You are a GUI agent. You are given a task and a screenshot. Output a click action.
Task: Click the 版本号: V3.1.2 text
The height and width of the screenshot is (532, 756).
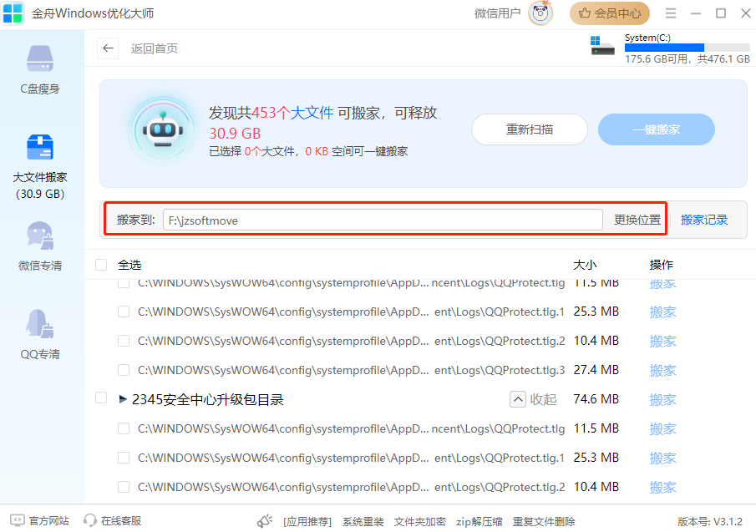pos(710,521)
